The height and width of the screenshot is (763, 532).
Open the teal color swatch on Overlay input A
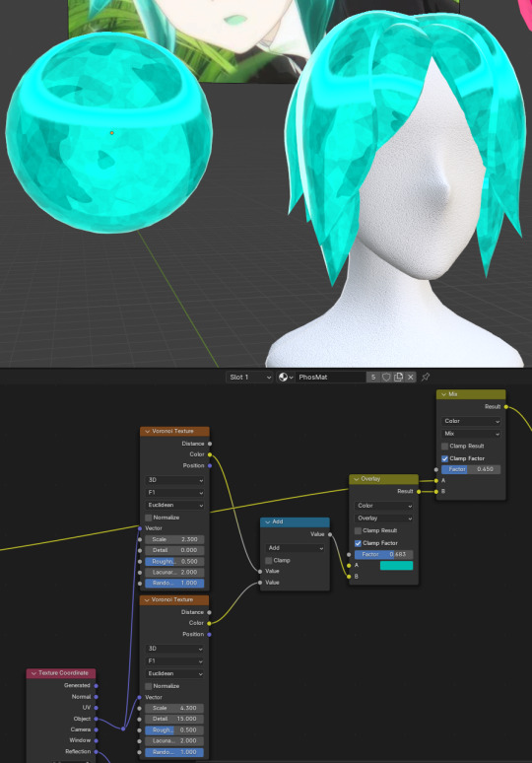pos(396,566)
